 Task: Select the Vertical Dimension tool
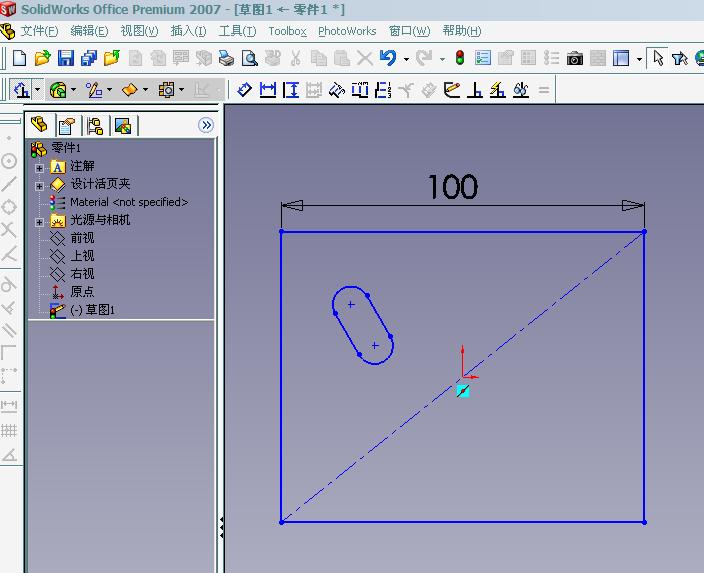[291, 90]
